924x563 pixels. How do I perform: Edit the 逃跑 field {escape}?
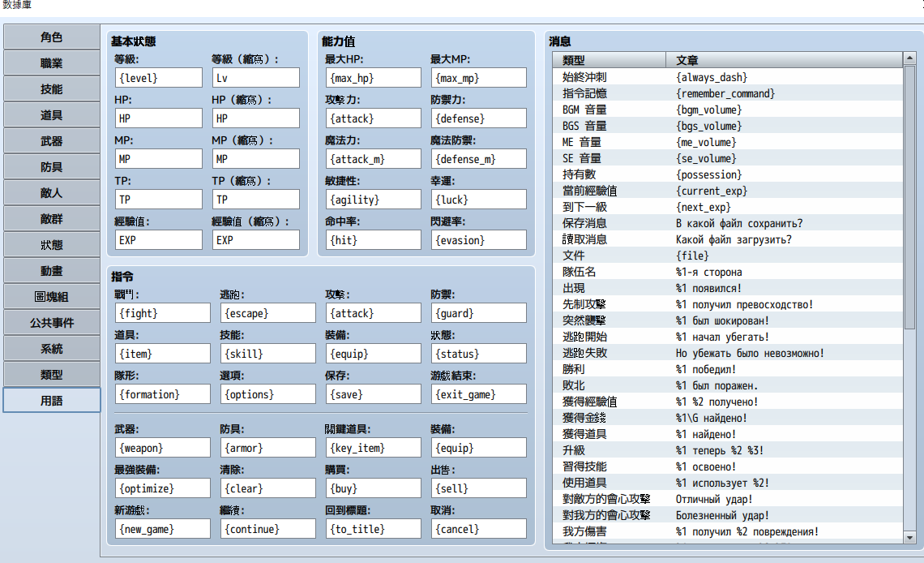[268, 313]
